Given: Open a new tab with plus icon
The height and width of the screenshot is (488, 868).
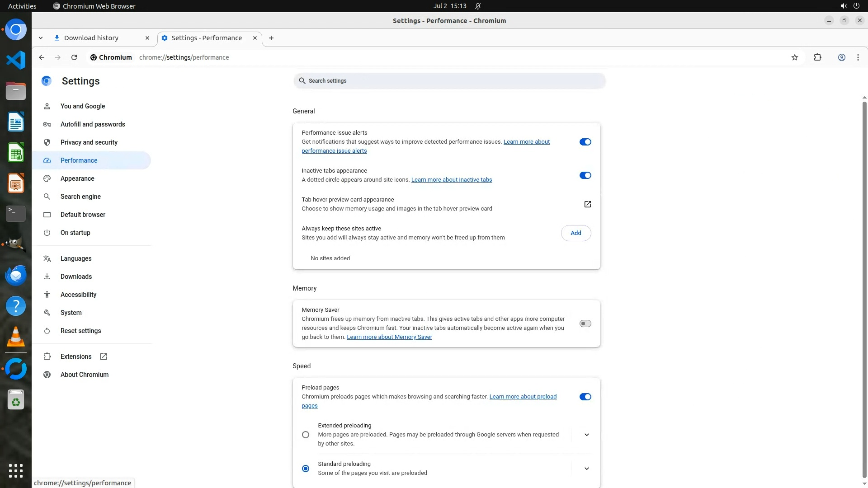Looking at the screenshot, I should point(271,38).
